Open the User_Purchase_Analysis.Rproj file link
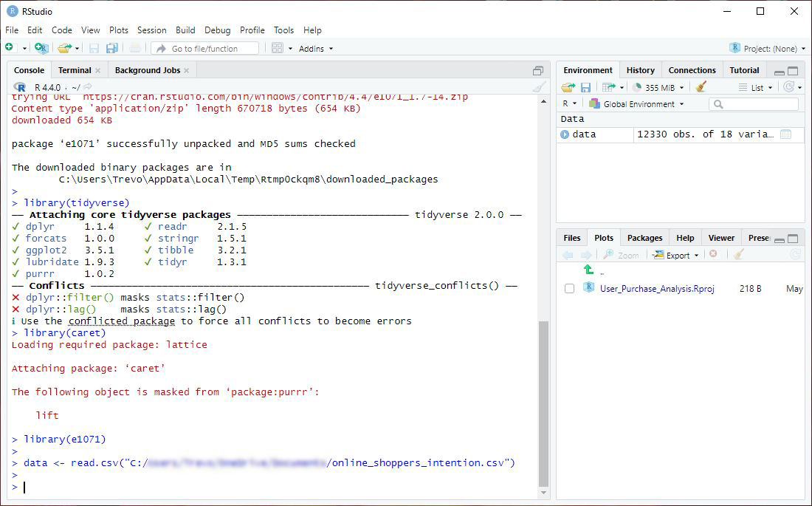The height and width of the screenshot is (506, 812). tap(657, 289)
